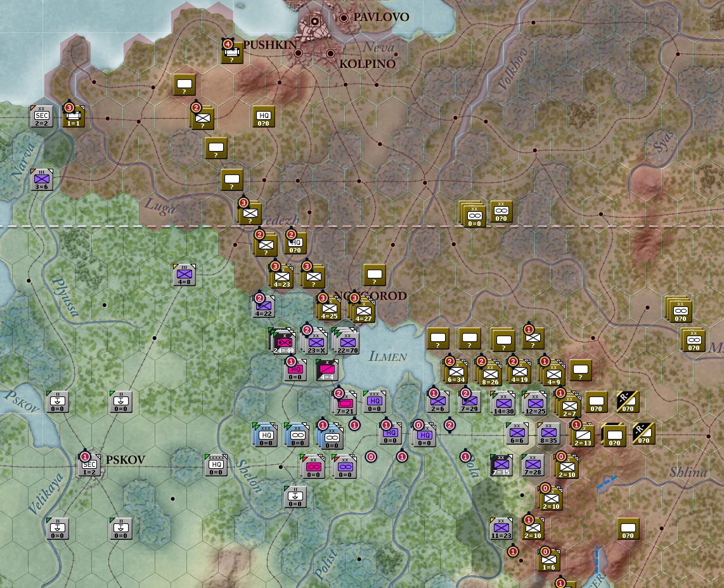Viewport: 724px width, 588px height.
Task: Select the Soviet 4=27 stack at Novgorod
Action: click(x=363, y=310)
